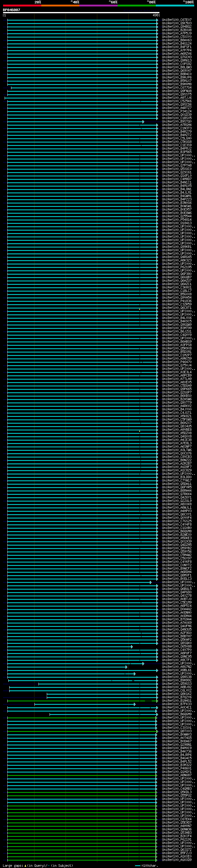Select label UniRef100_B4G124
The width and height of the screenshot is (197, 868).
click(x=176, y=43)
